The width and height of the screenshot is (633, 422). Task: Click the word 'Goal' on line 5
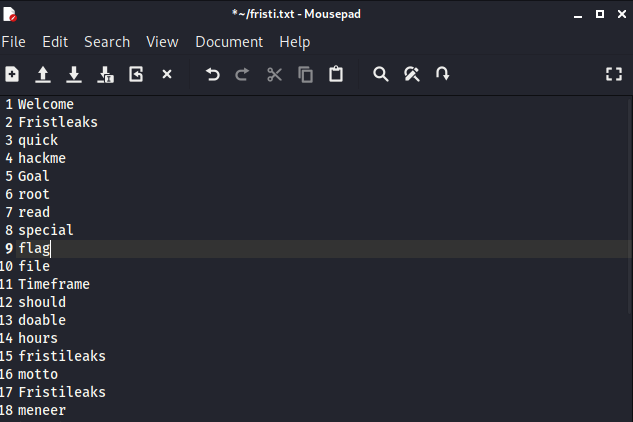(x=34, y=176)
